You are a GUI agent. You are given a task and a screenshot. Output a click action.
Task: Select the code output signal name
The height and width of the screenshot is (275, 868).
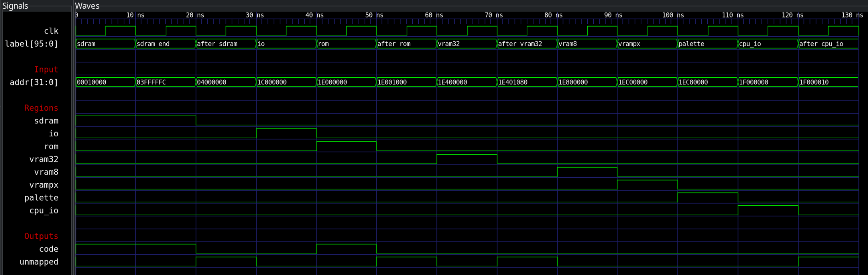coord(48,249)
